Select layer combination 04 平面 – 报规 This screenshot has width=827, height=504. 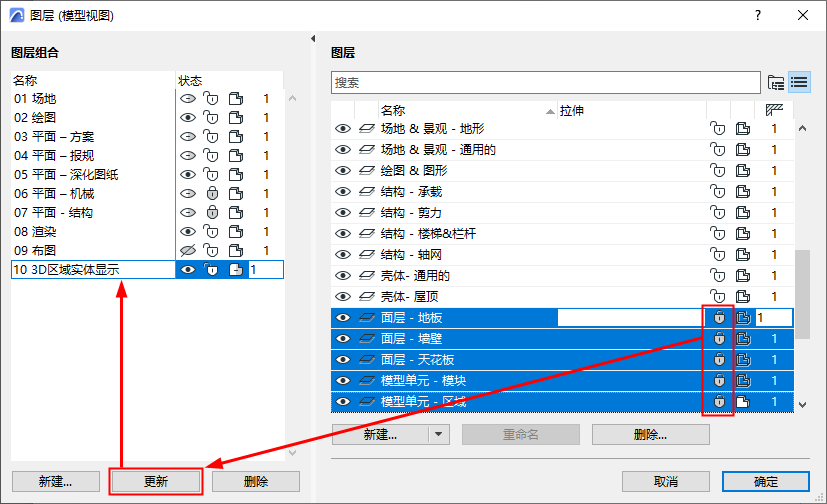click(54, 156)
